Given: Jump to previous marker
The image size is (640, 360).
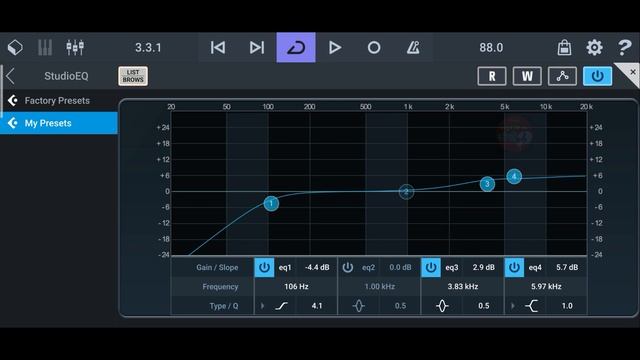Looking at the screenshot, I should coord(218,47).
